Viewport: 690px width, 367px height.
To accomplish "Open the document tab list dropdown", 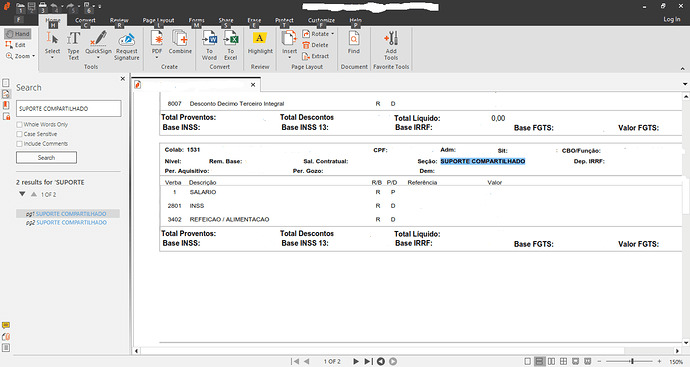I will coord(685,84).
